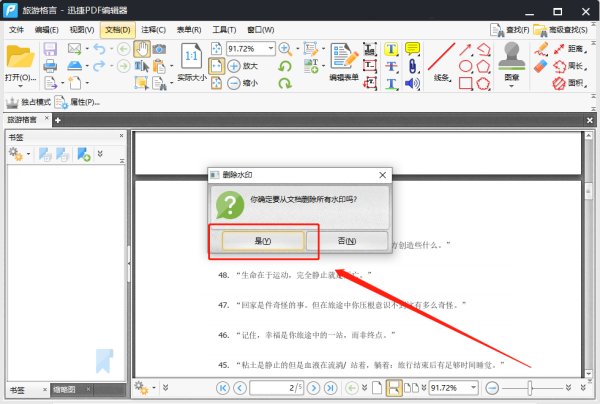Go to the next page with the arrow button
Image resolution: width=600 pixels, height=404 pixels.
click(x=314, y=388)
